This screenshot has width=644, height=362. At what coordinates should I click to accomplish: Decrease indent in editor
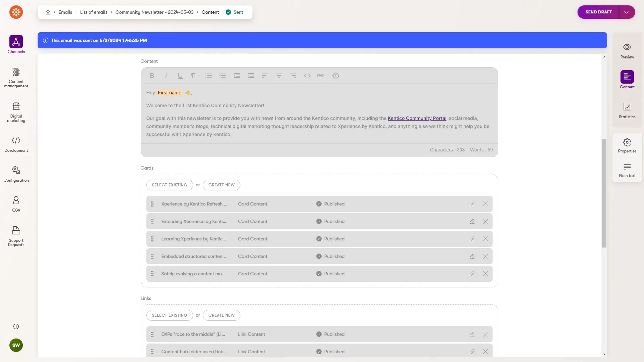click(237, 76)
